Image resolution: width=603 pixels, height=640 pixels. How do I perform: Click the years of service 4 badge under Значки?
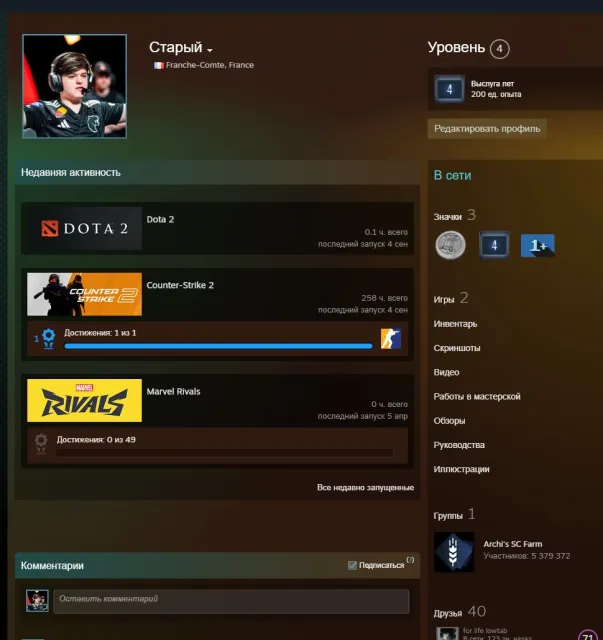click(x=494, y=245)
